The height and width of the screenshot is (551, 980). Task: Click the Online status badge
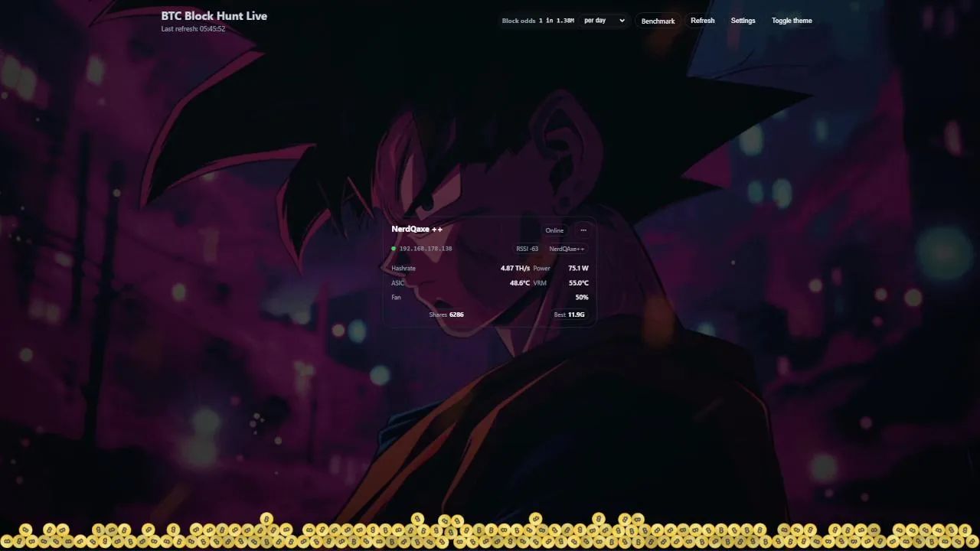554,230
